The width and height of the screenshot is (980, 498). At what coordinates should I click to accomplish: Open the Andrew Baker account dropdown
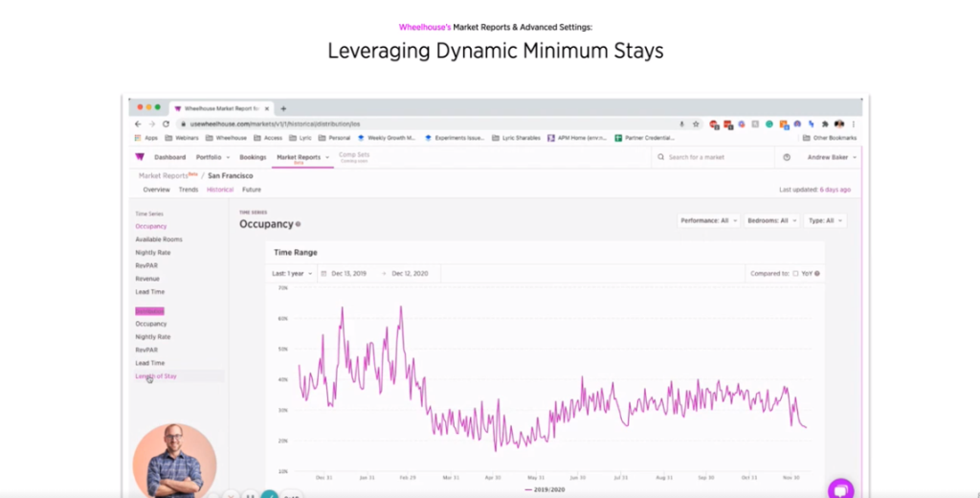click(832, 158)
